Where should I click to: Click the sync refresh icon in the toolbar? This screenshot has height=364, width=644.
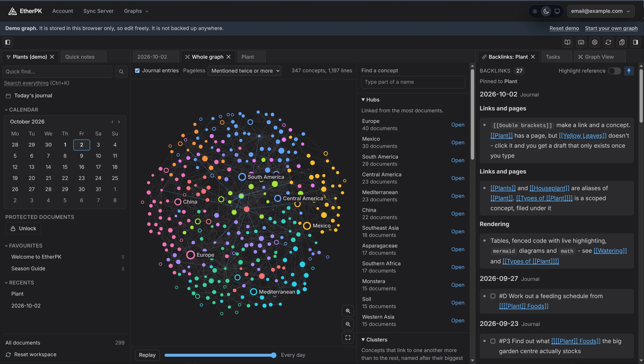tap(608, 42)
